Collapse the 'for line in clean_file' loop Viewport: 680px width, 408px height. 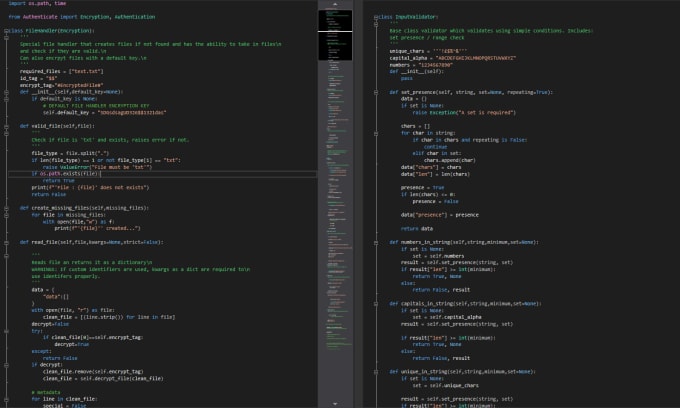click(7, 399)
